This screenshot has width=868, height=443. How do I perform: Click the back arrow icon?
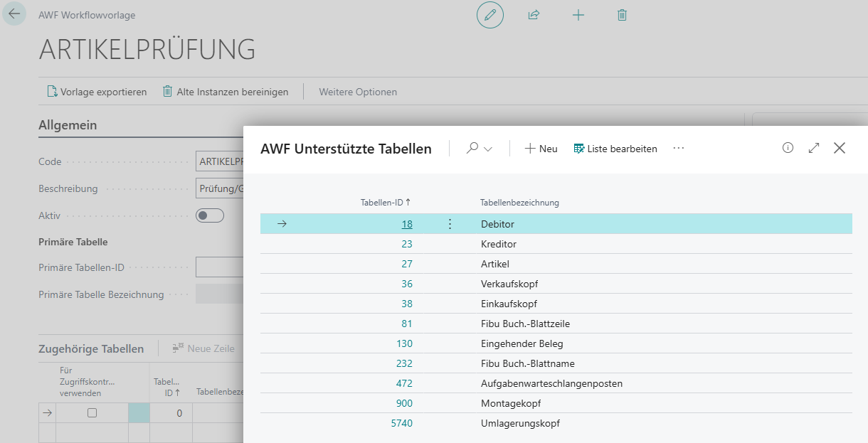point(14,14)
